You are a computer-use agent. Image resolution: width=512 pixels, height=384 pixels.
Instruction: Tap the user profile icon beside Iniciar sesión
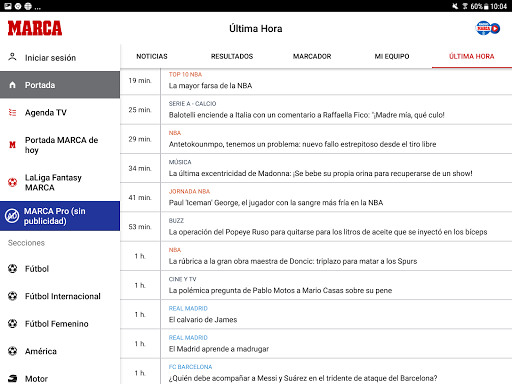[12, 57]
